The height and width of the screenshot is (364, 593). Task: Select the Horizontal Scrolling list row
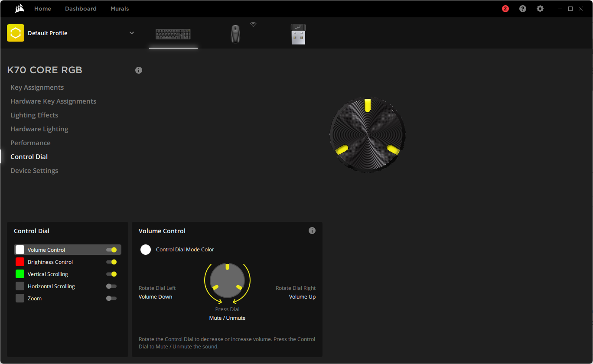click(x=68, y=286)
